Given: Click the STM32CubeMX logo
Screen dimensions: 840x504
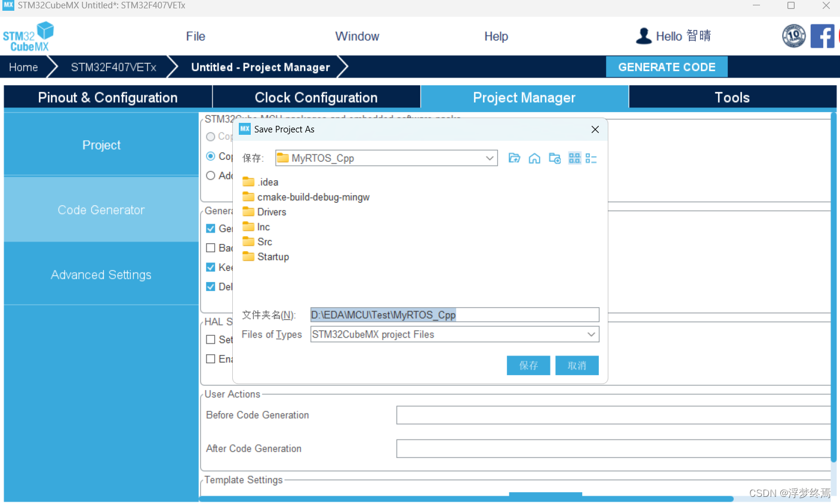Looking at the screenshot, I should 28,36.
